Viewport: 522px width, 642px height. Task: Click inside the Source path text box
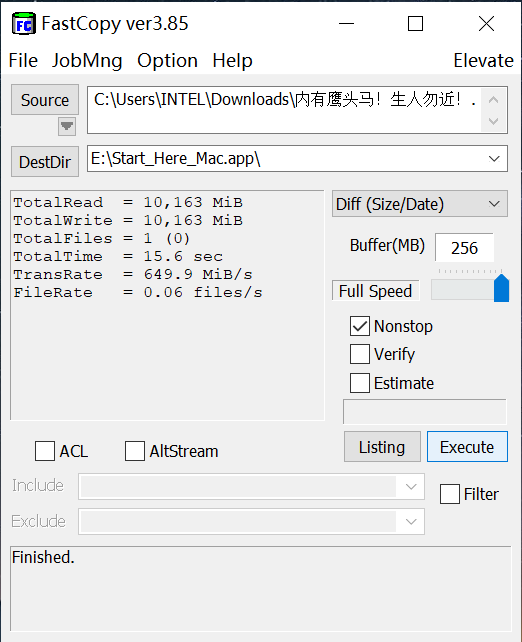point(284,110)
